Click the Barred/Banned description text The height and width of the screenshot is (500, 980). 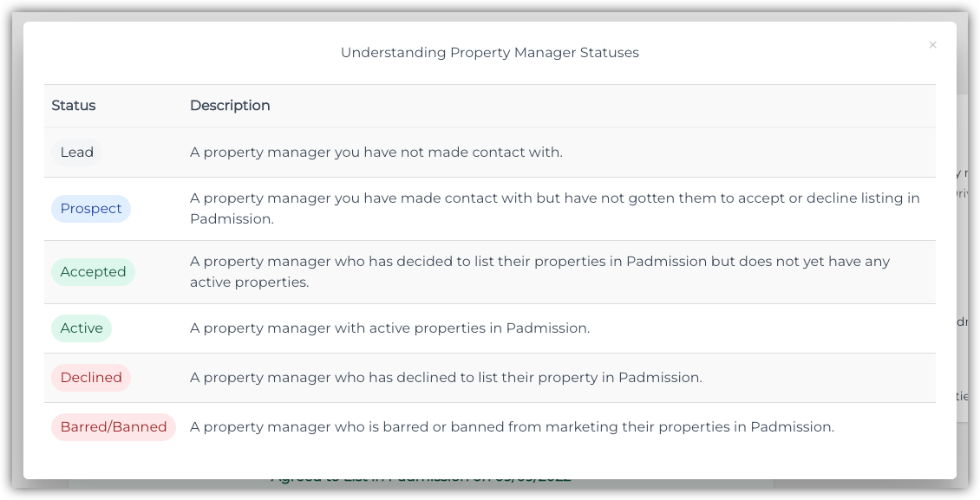click(x=513, y=427)
